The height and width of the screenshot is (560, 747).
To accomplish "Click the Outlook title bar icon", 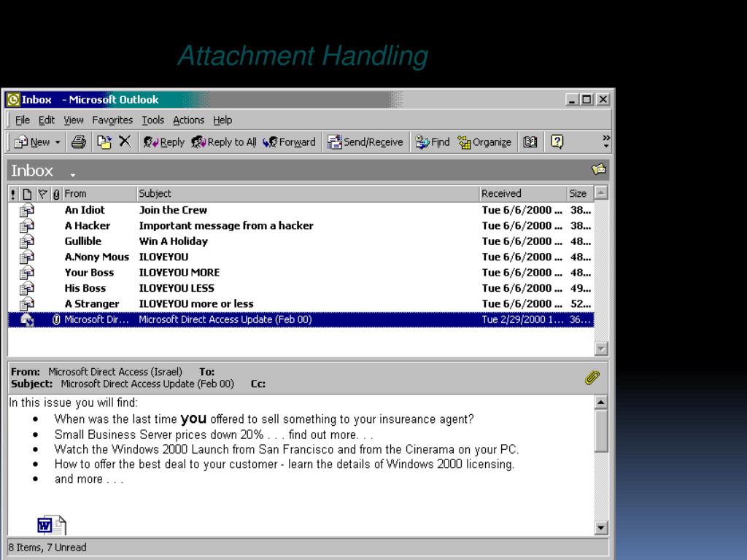I will click(x=13, y=99).
